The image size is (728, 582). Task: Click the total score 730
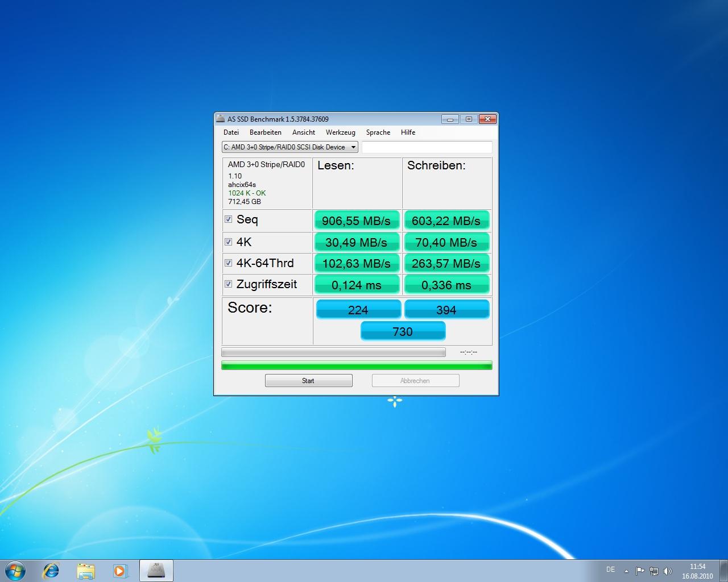point(403,331)
